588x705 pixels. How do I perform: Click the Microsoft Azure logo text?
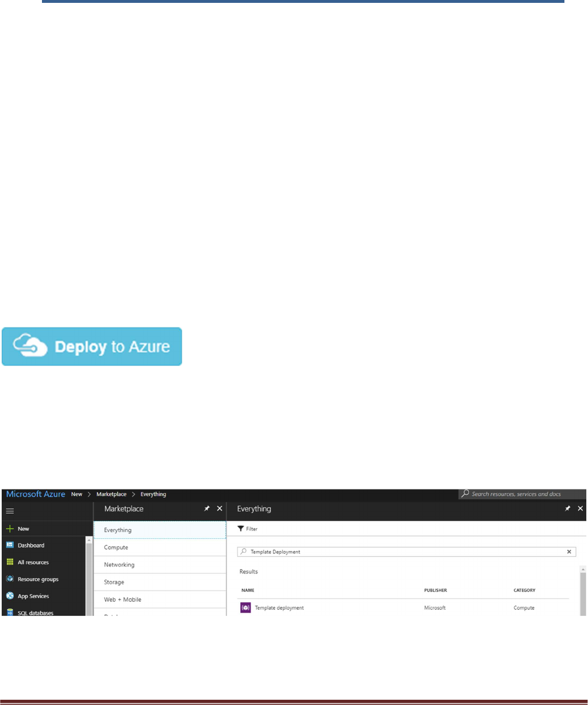36,494
